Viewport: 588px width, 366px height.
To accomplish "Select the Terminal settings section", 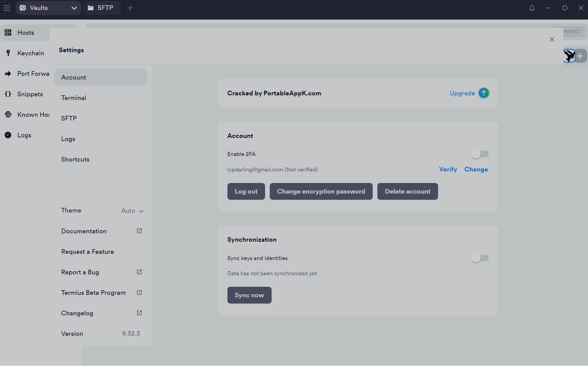I will point(74,98).
